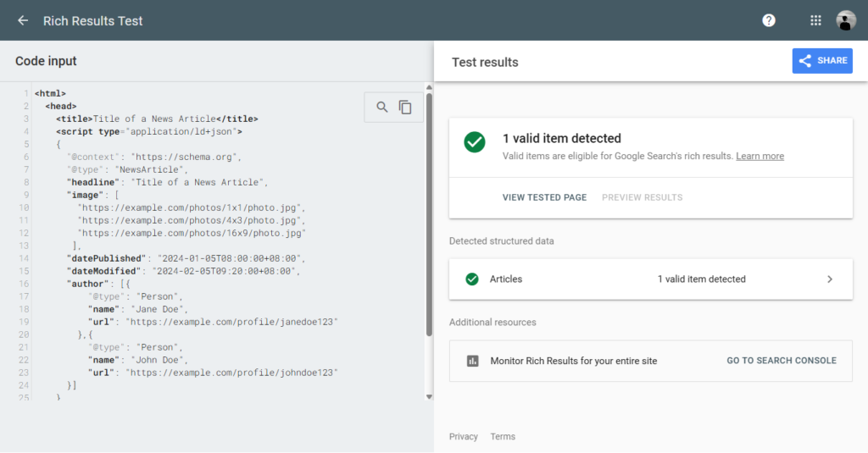Go back using the header arrow
868x453 pixels.
pos(23,20)
